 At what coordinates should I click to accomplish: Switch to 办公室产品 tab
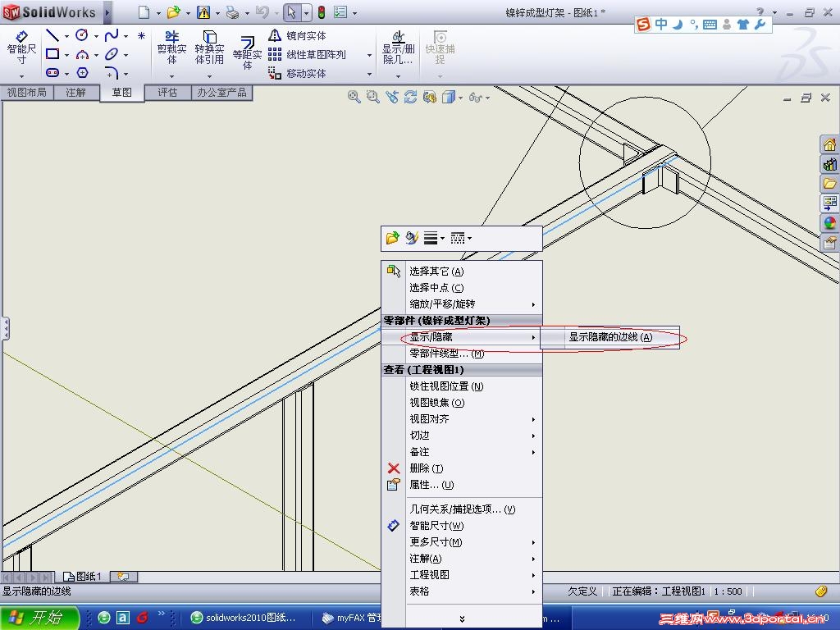pos(221,92)
